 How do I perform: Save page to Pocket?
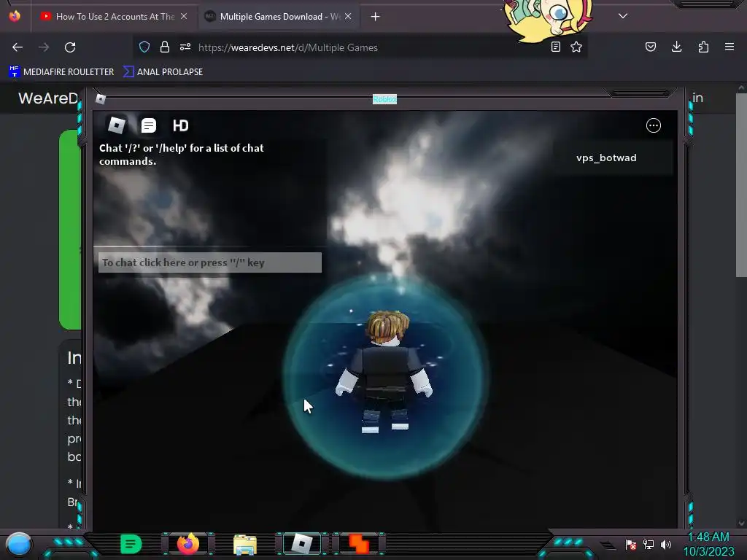coord(651,47)
